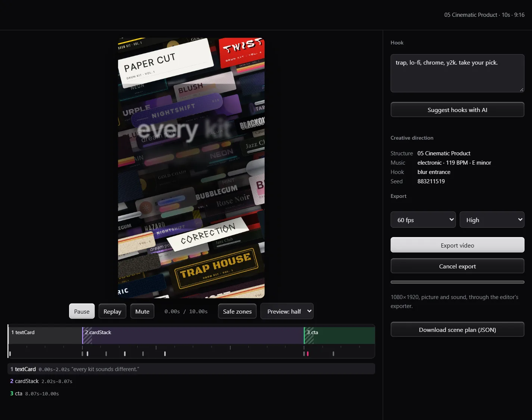
Task: Start the Export video button
Action: point(457,245)
